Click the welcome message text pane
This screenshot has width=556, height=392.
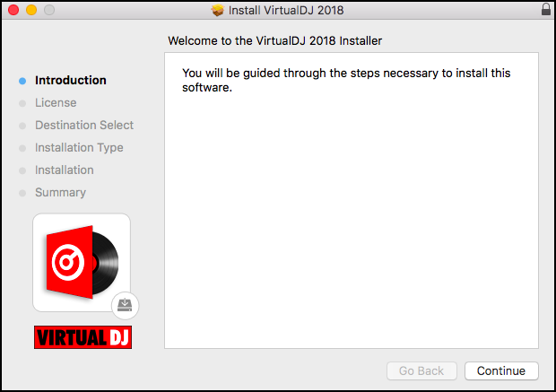point(352,200)
